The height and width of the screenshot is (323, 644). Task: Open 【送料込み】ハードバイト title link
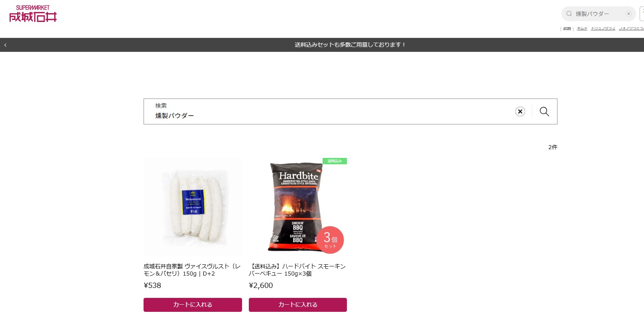coord(297,270)
